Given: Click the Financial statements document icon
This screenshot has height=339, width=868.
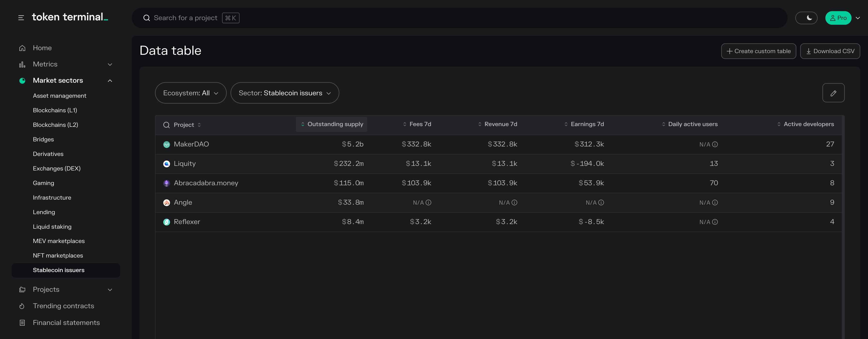Looking at the screenshot, I should point(22,323).
